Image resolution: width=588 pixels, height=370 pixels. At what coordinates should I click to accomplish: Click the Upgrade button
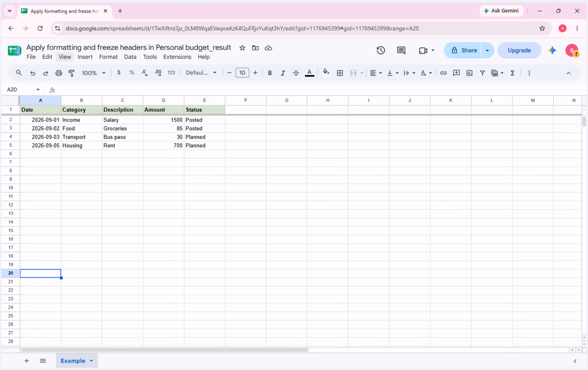[519, 50]
